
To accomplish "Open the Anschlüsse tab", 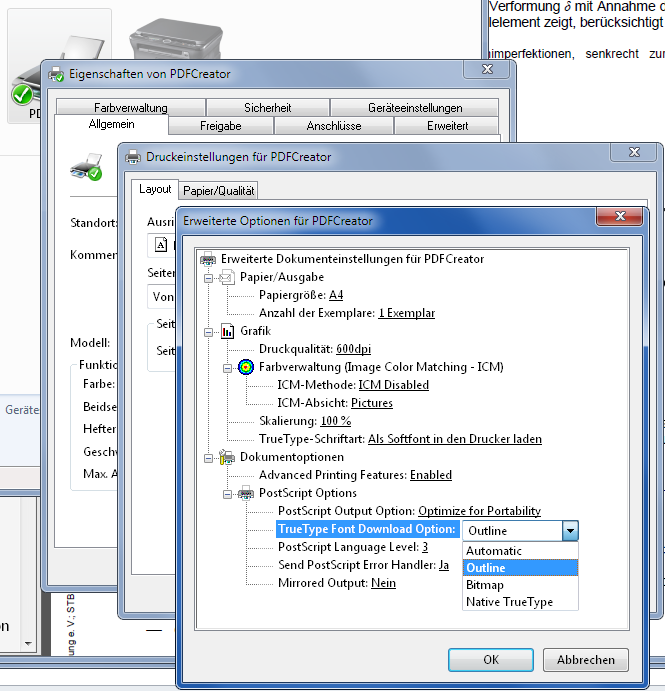I will tap(334, 126).
